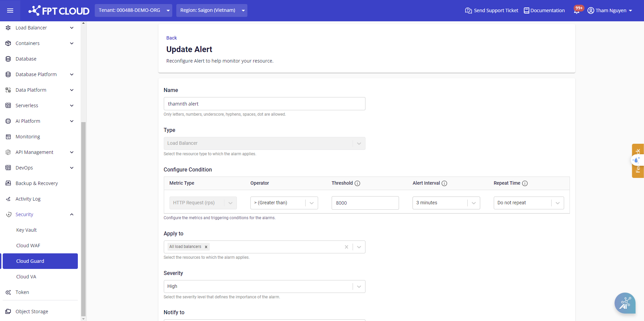The height and width of the screenshot is (321, 644).
Task: Click the hamburger menu icon
Action: pyautogui.click(x=10, y=10)
